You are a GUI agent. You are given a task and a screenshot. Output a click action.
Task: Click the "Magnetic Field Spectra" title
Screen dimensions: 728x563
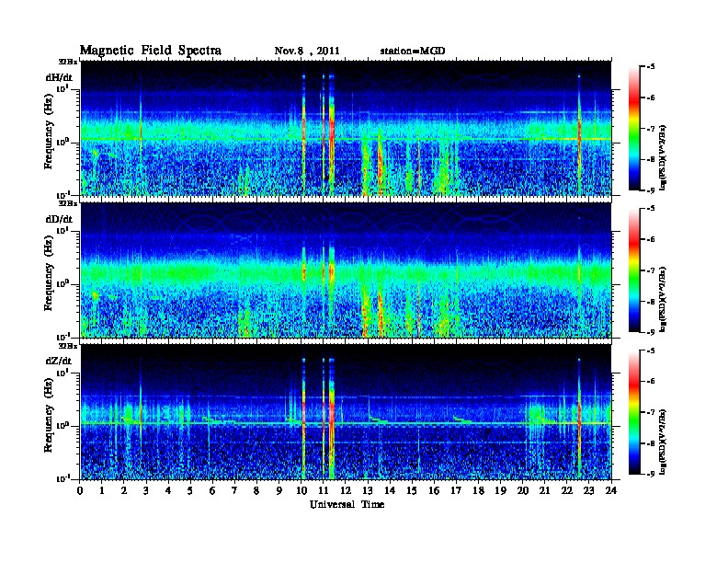tap(151, 51)
